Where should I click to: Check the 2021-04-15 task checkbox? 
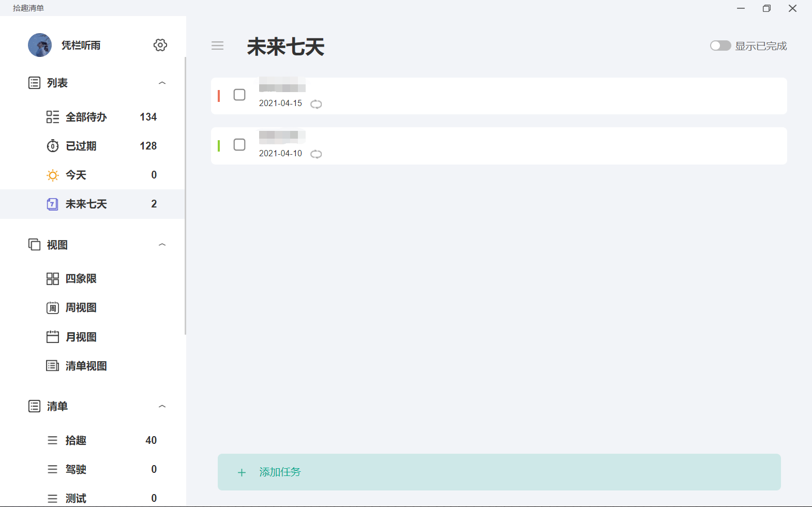pyautogui.click(x=239, y=95)
